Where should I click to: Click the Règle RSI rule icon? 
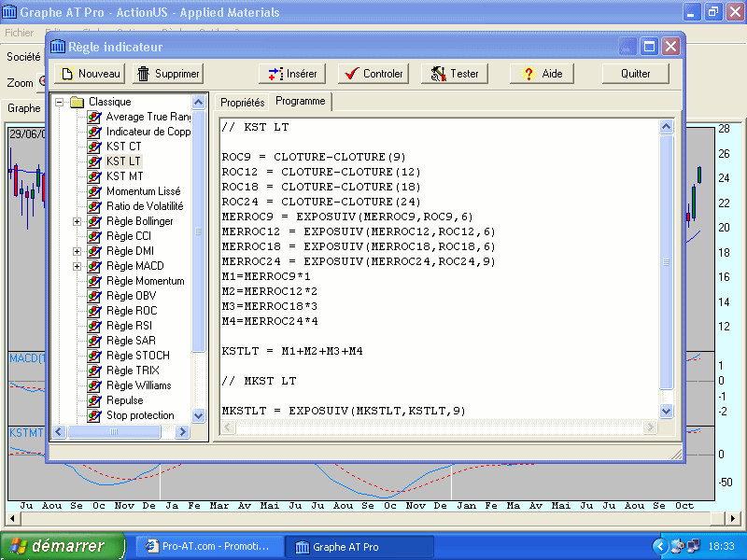94,326
